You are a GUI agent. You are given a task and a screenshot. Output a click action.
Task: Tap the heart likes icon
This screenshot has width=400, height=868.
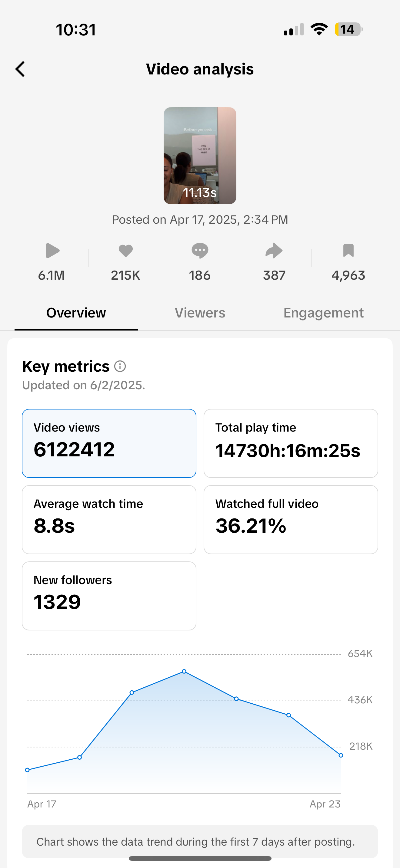coord(125,251)
